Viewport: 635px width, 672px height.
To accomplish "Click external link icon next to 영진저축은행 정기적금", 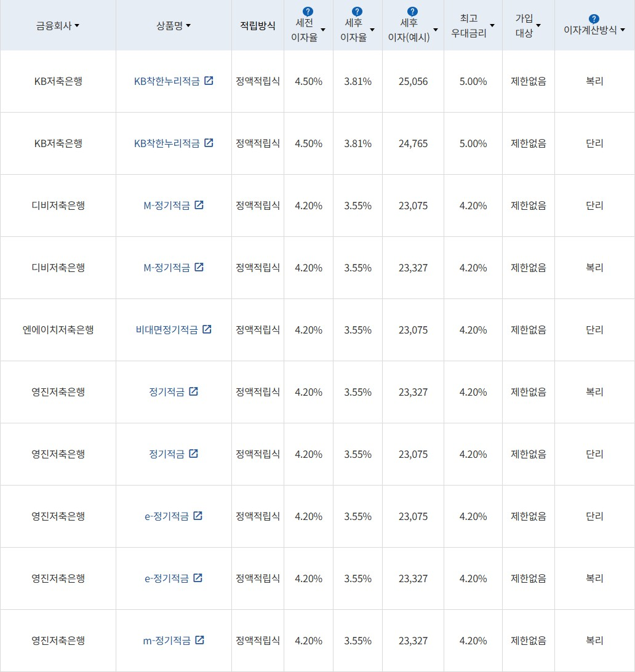I will [x=193, y=391].
